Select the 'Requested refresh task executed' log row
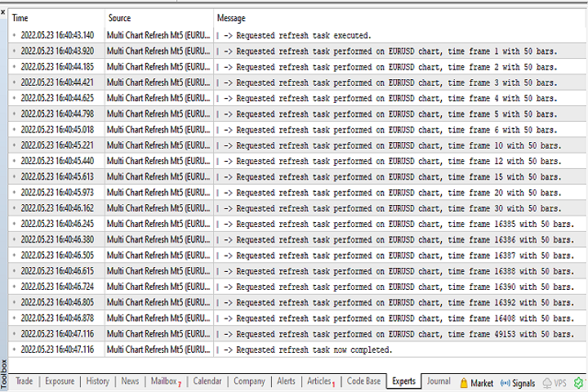The height and width of the screenshot is (392, 588). click(x=298, y=35)
